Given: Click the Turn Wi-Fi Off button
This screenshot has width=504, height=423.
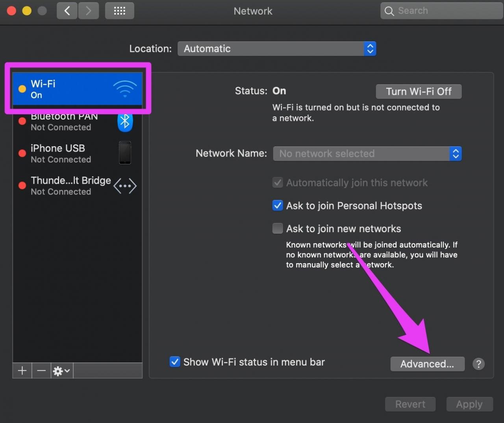Looking at the screenshot, I should (419, 91).
